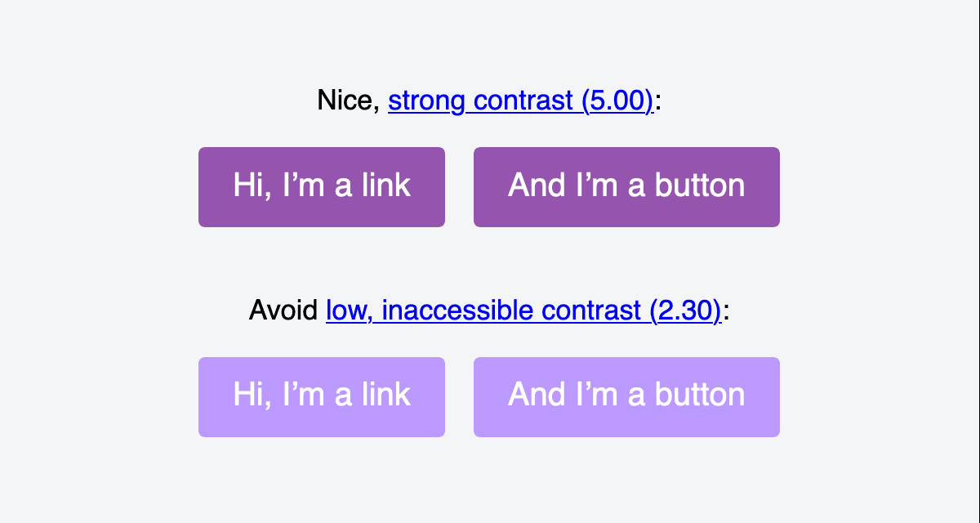The image size is (980, 523).
Task: Click the dark purple "Hi, I'm a link" button
Action: (322, 187)
